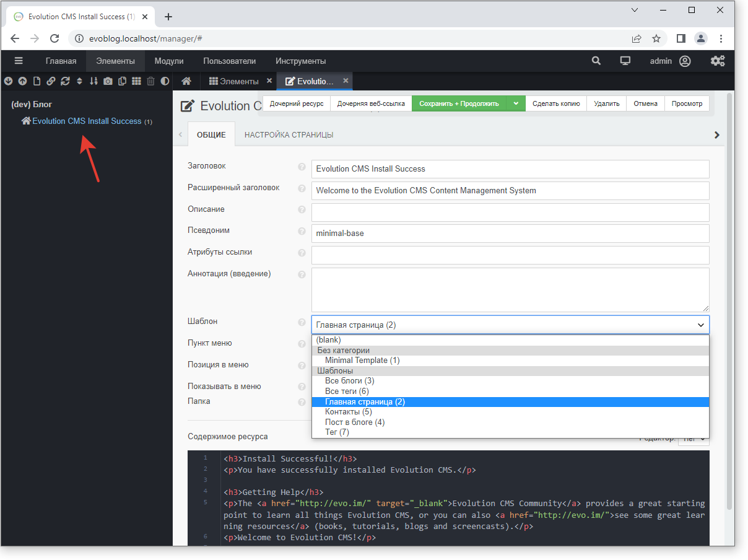Click the home icon tab

pyautogui.click(x=186, y=81)
